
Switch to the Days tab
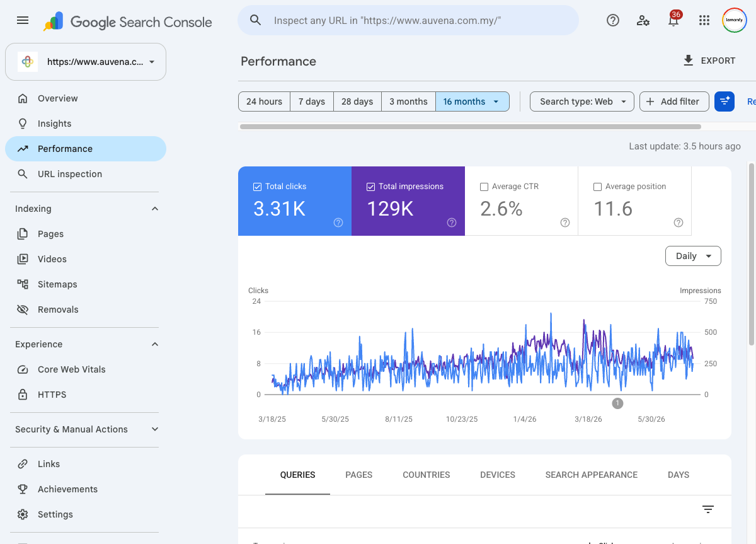point(679,475)
